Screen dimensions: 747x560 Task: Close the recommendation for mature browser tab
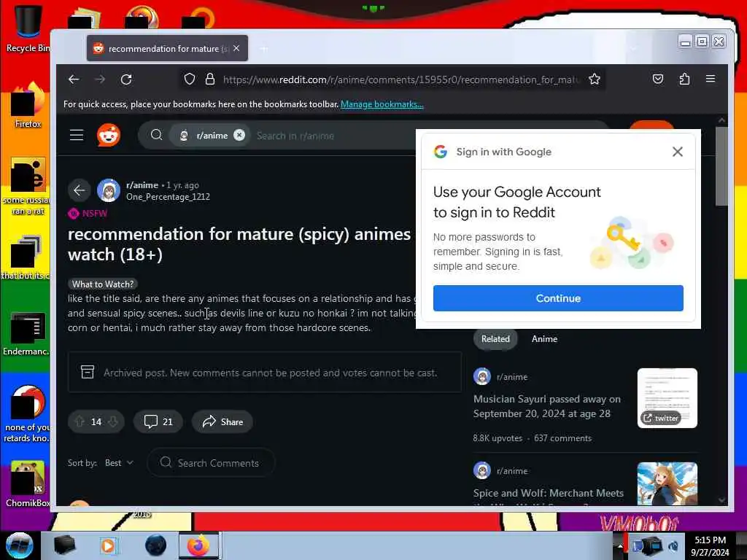pyautogui.click(x=236, y=49)
